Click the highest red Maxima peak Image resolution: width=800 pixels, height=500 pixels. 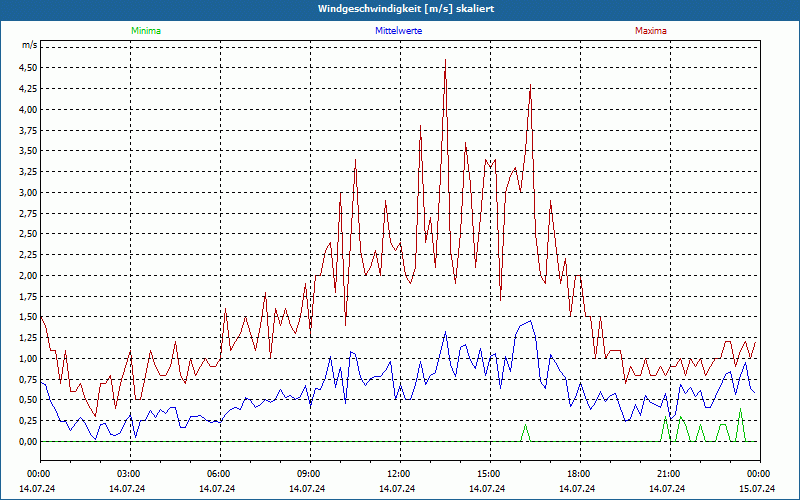445,62
